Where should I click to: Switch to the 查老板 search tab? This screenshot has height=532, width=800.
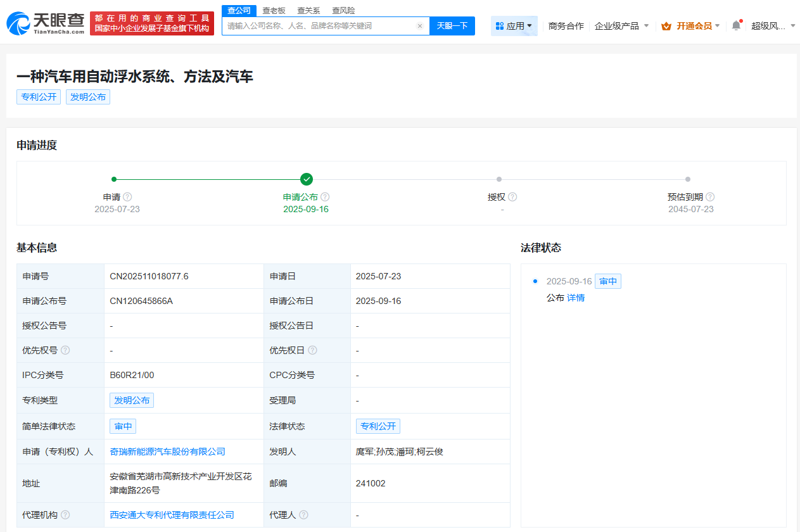(274, 11)
